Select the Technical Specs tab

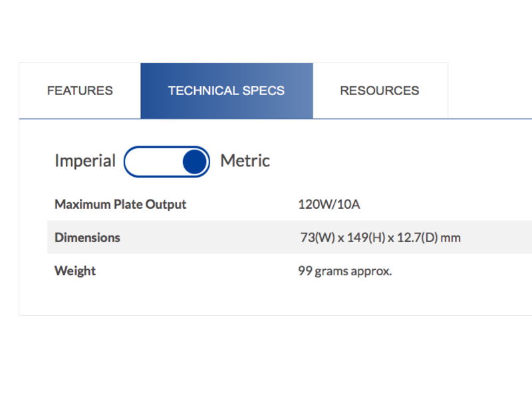click(227, 90)
